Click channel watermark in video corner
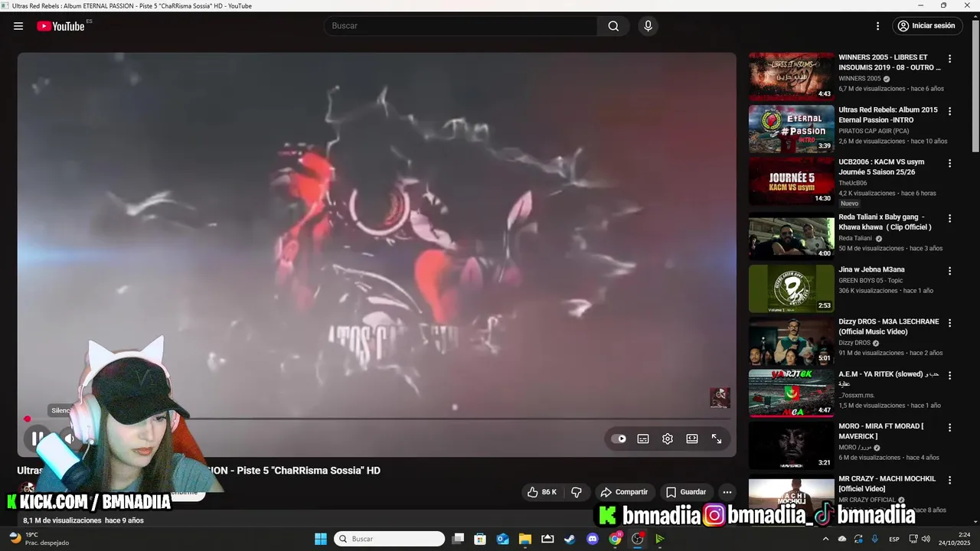 [719, 398]
